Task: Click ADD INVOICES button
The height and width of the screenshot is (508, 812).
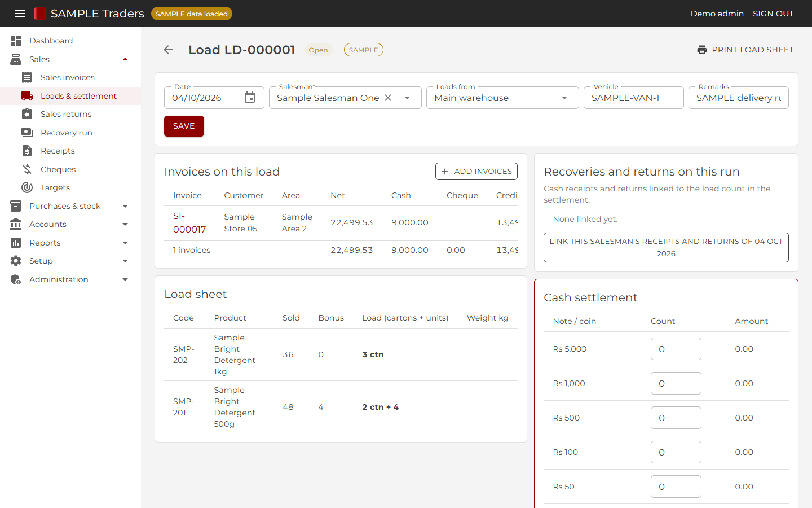Action: click(476, 172)
